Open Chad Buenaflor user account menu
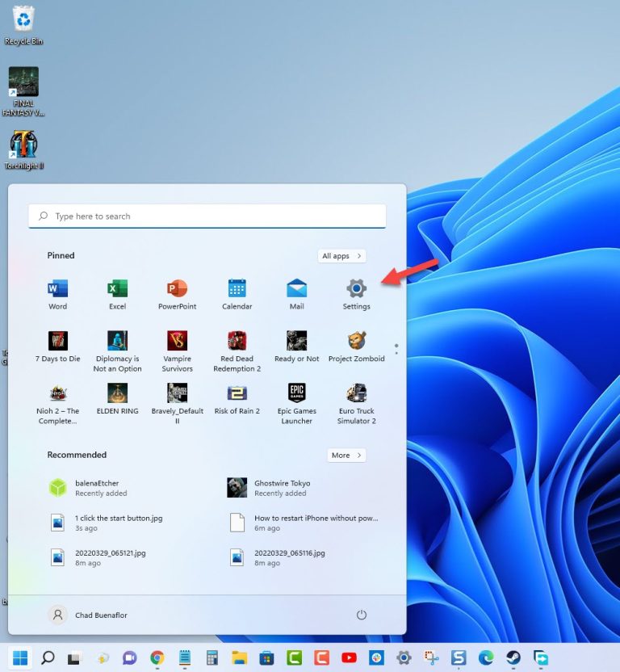Screen dimensions: 620x672 click(87, 615)
